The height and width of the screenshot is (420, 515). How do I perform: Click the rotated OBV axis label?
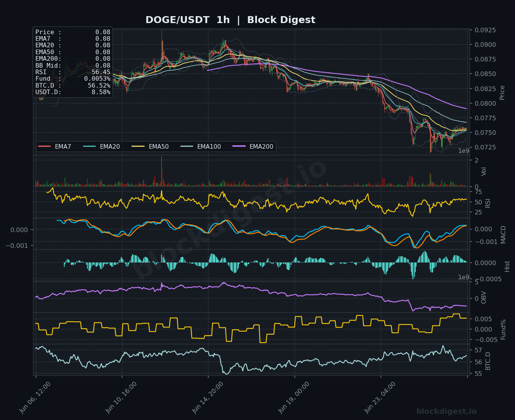point(484,297)
